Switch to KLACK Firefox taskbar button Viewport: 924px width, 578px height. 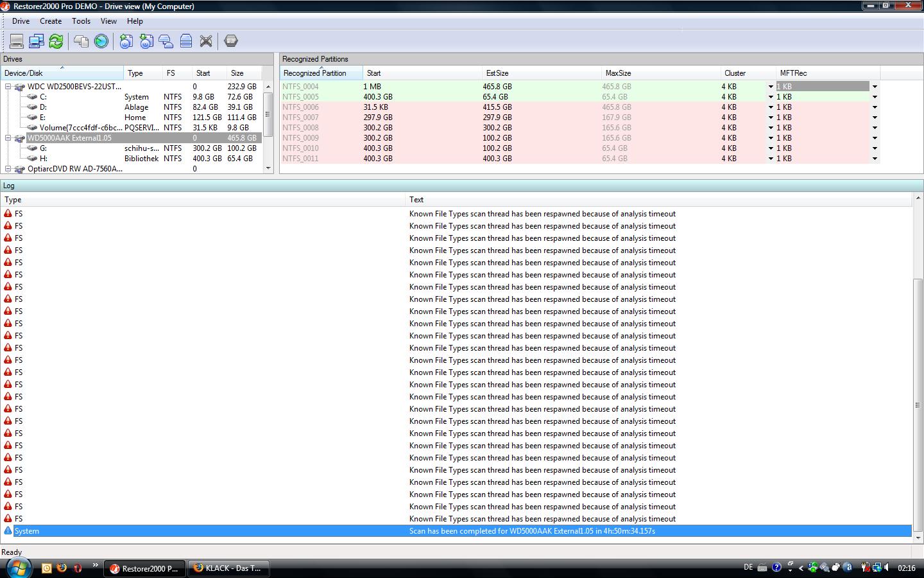228,568
